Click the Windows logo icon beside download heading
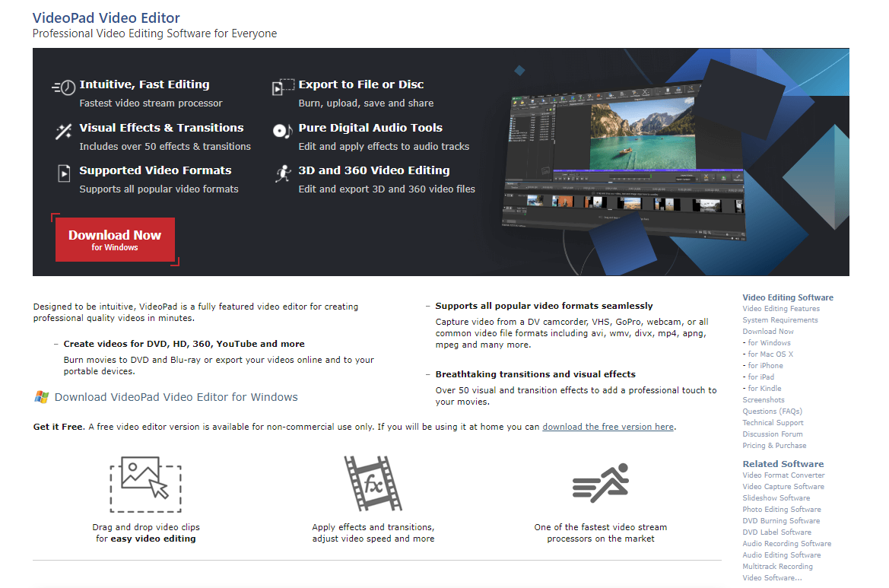 point(41,397)
